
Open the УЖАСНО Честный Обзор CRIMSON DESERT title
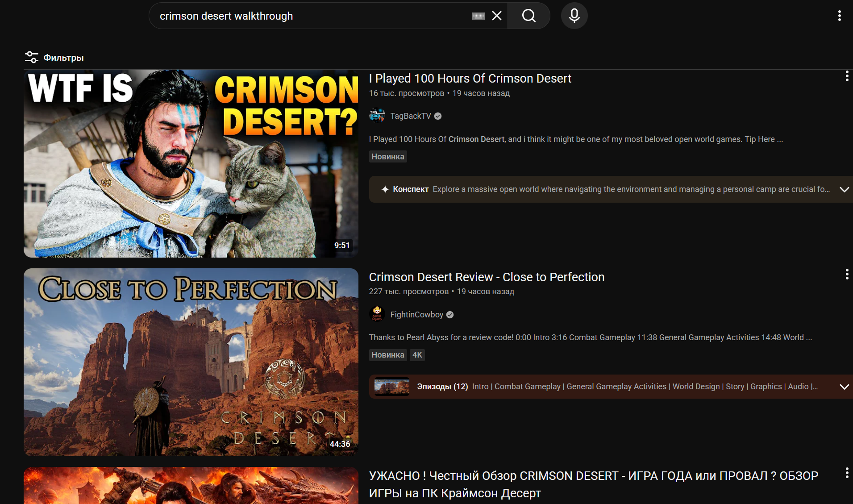point(594,484)
